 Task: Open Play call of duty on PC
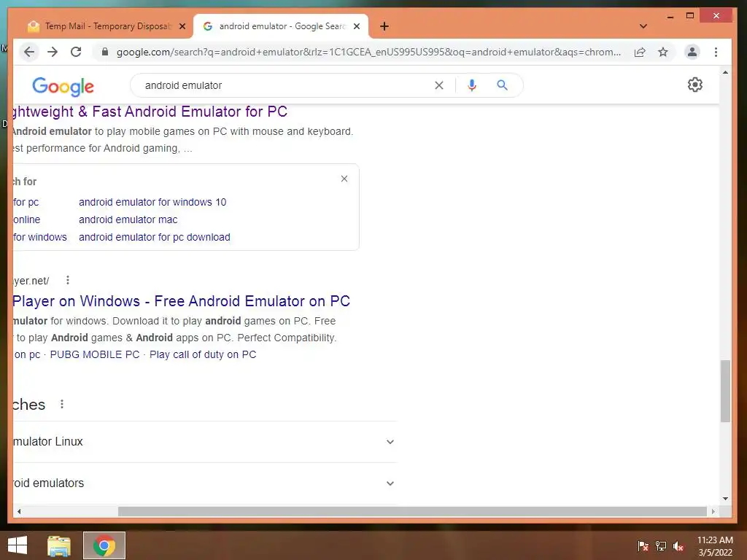tap(203, 354)
